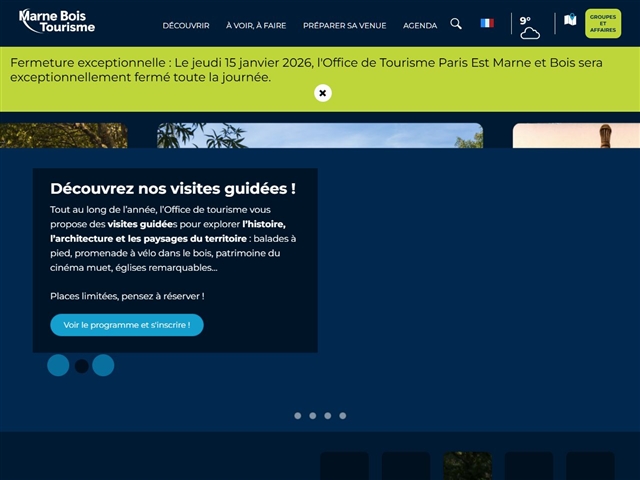640x480 pixels.
Task: Open the bottom thumbnail showing tree foliage
Action: click(x=467, y=466)
